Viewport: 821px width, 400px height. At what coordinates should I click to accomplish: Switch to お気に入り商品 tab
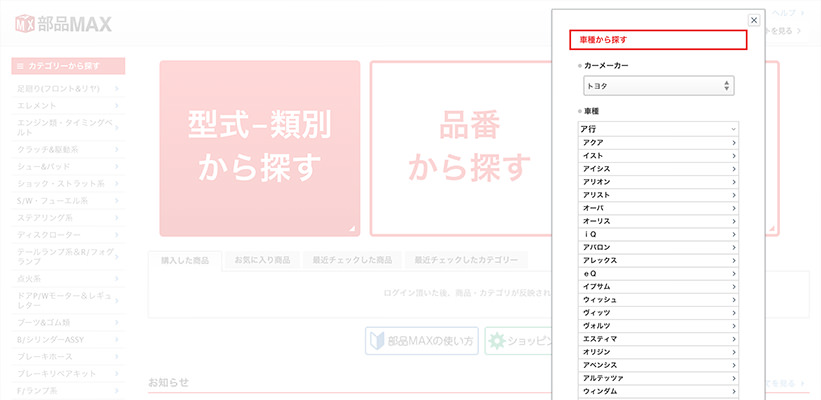click(x=262, y=260)
